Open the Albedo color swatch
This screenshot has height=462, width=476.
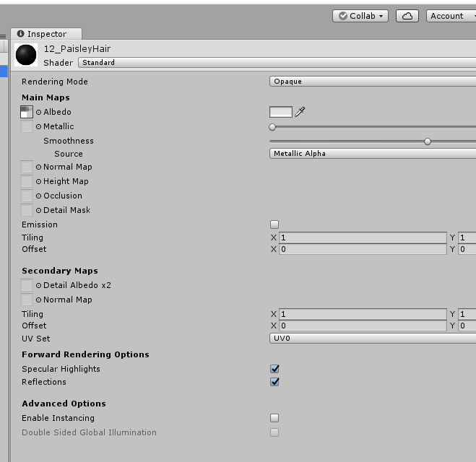pos(281,112)
